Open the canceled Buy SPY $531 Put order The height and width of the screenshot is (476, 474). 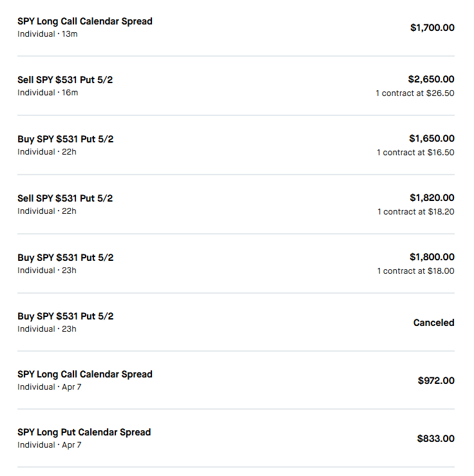(65, 316)
